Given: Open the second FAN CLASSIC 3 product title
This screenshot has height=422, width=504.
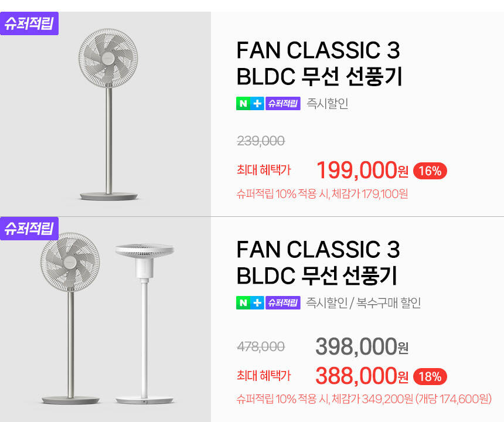Looking at the screenshot, I should (318, 261).
